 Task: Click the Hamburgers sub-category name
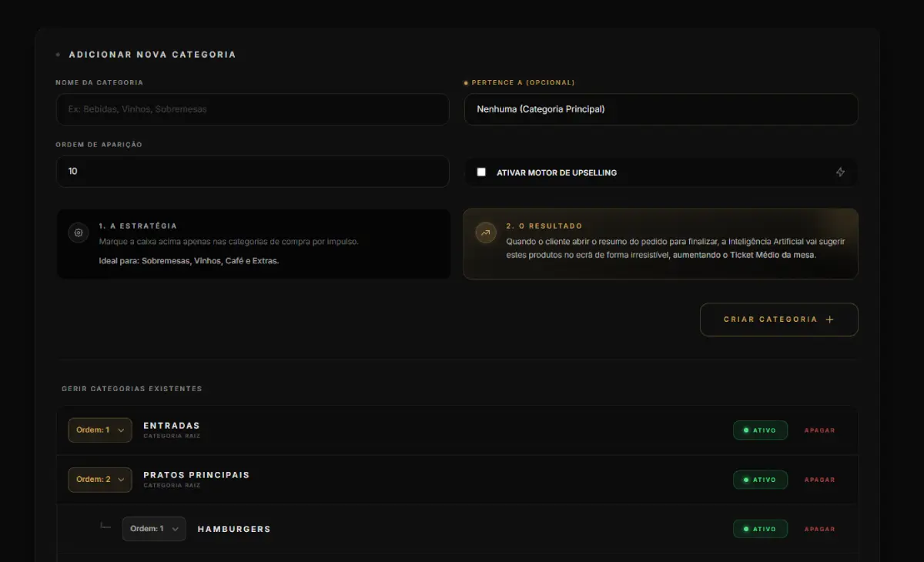[x=234, y=529]
